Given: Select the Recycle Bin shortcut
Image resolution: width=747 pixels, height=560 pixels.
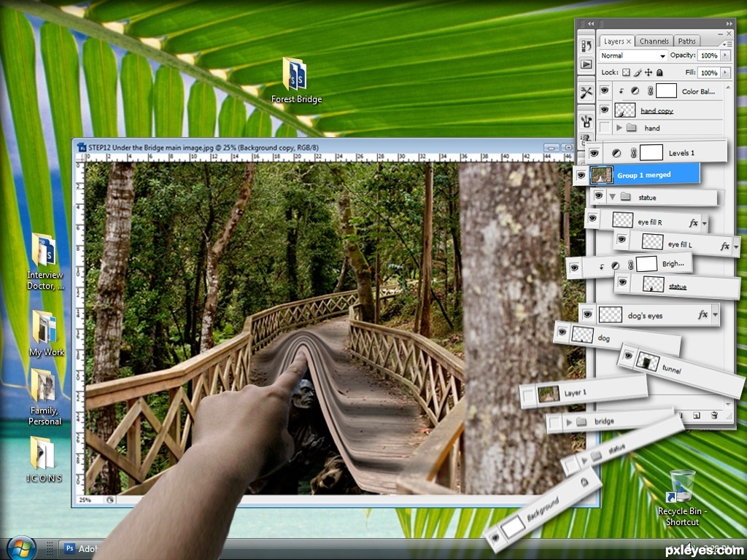Looking at the screenshot, I should click(682, 497).
